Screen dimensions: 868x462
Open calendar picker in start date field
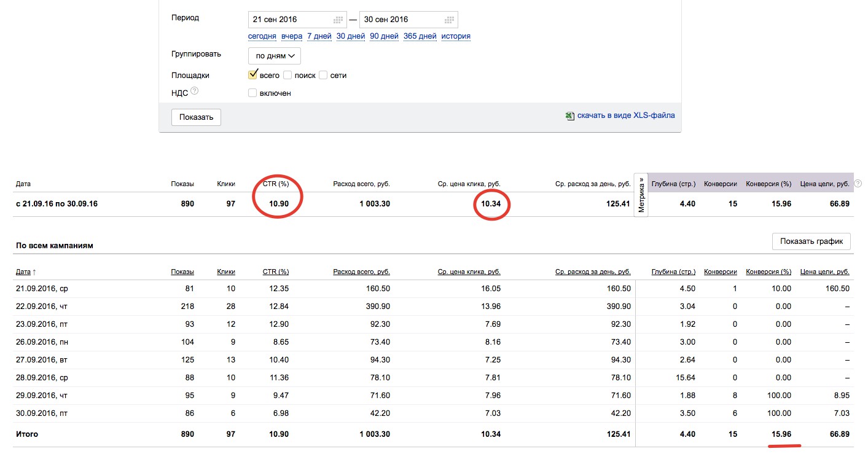pyautogui.click(x=338, y=20)
